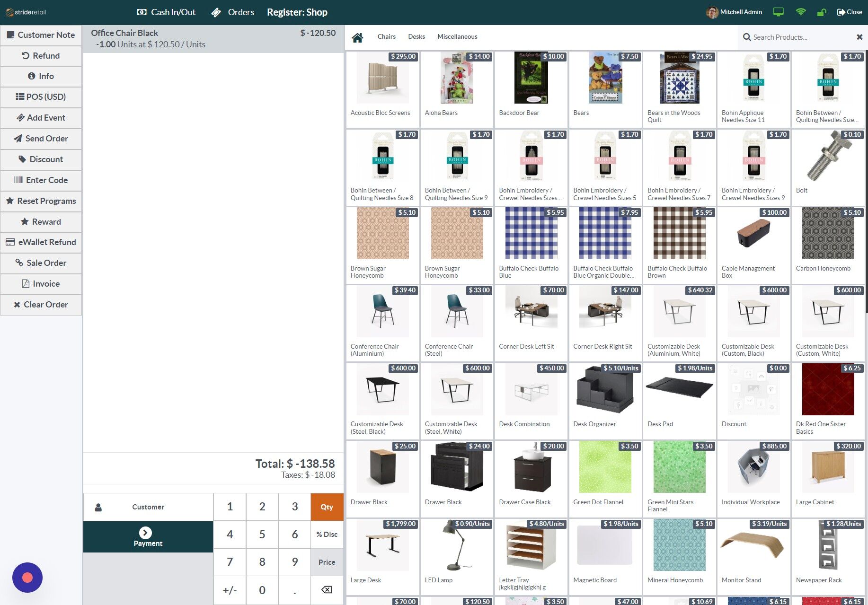This screenshot has height=605, width=868.
Task: Click the Enter Code button
Action: point(41,180)
